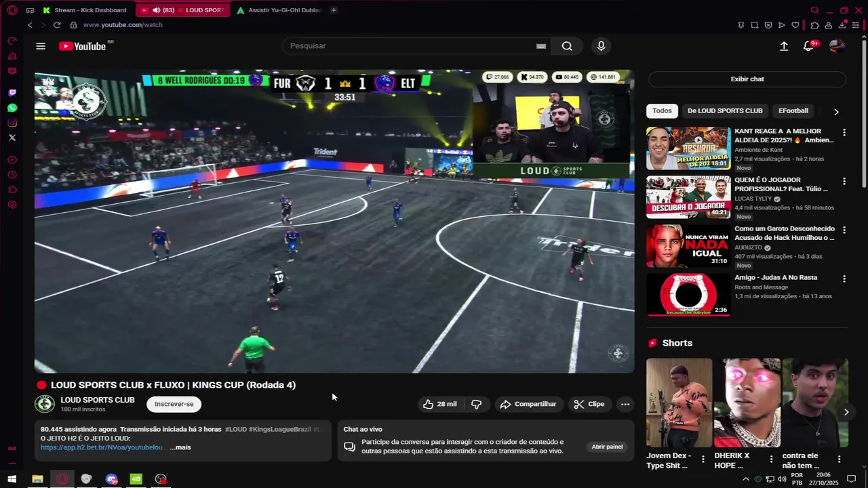Open the YouTube account avatar menu
Viewport: 868px width, 488px height.
coord(837,46)
